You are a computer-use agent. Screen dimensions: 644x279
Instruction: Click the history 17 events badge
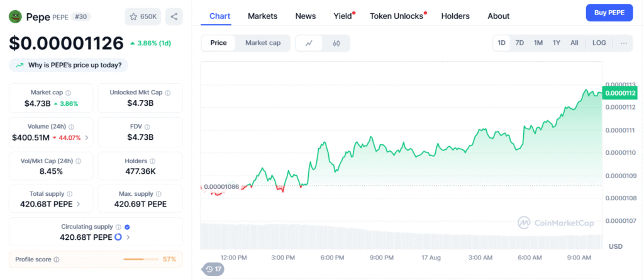click(x=213, y=269)
